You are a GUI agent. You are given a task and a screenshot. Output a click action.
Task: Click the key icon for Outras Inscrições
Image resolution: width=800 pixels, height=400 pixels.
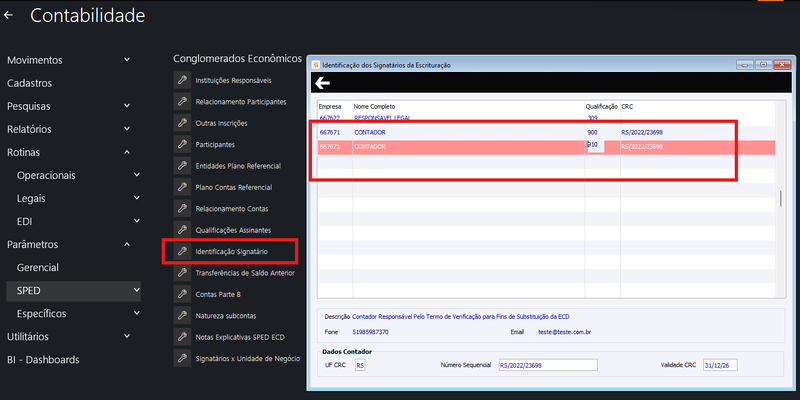(182, 123)
